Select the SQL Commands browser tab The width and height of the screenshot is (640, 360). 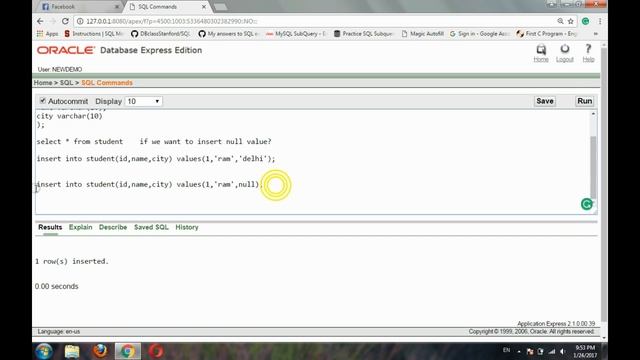[167, 7]
